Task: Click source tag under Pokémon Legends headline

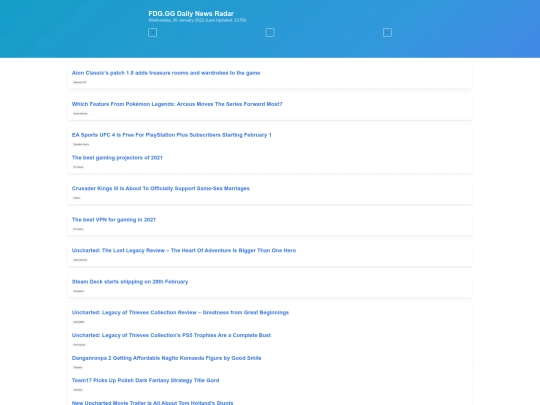Action: tap(80, 113)
